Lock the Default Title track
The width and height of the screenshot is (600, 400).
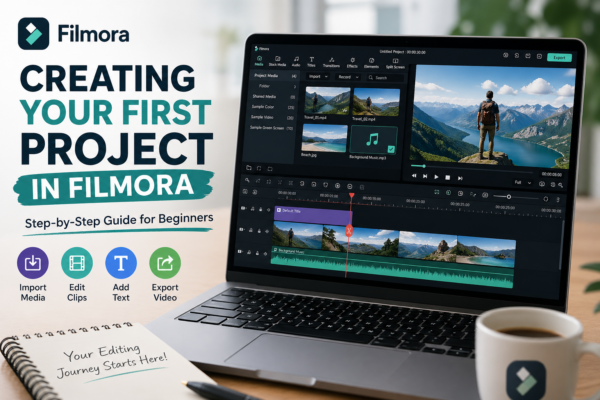(x=261, y=209)
